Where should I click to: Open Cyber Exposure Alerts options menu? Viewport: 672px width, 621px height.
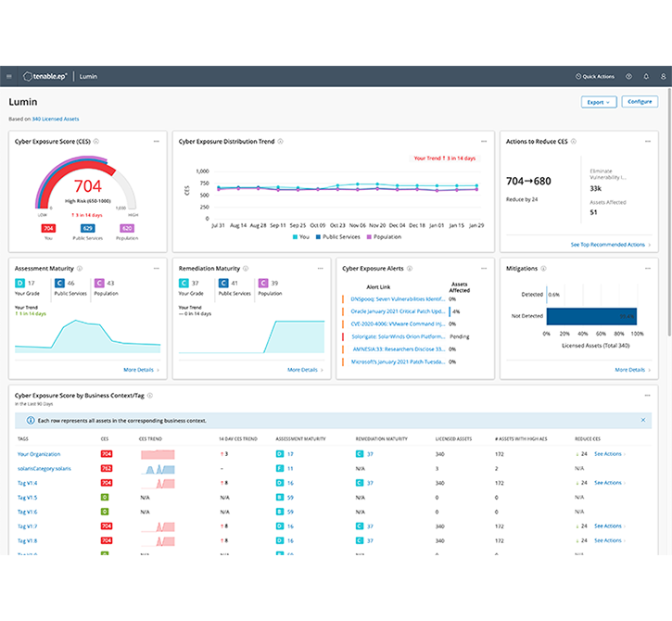click(484, 268)
